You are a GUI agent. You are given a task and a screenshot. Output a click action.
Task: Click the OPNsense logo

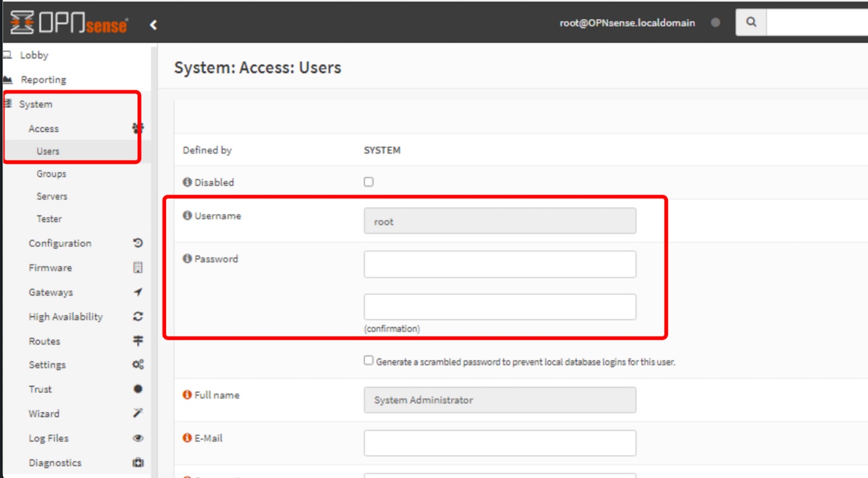click(69, 23)
